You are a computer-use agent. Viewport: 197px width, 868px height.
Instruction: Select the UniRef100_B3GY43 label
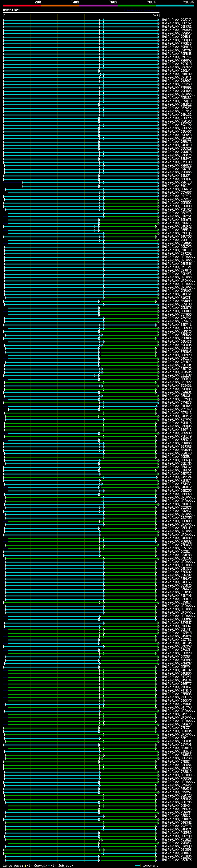click(177, 430)
